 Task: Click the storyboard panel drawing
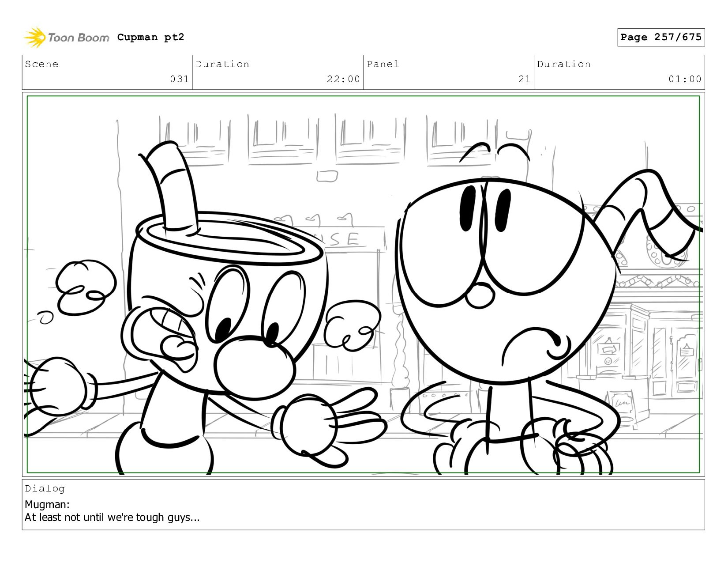tap(363, 284)
